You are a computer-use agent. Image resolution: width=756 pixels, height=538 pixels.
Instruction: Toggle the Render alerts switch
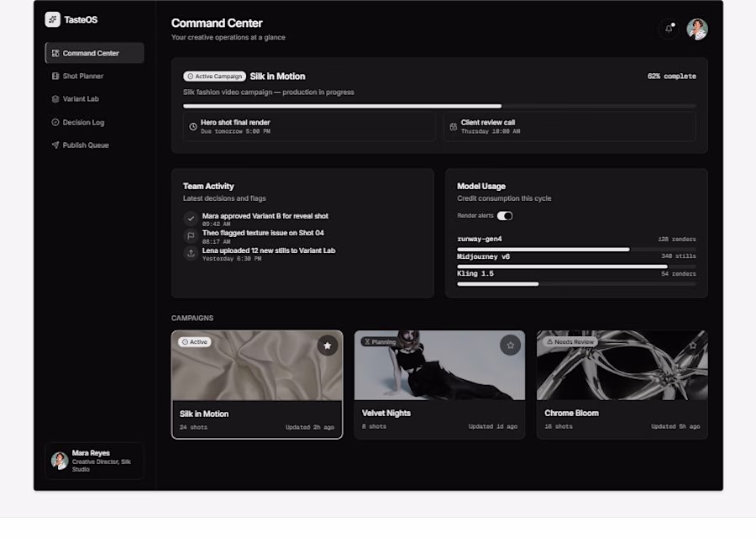505,216
